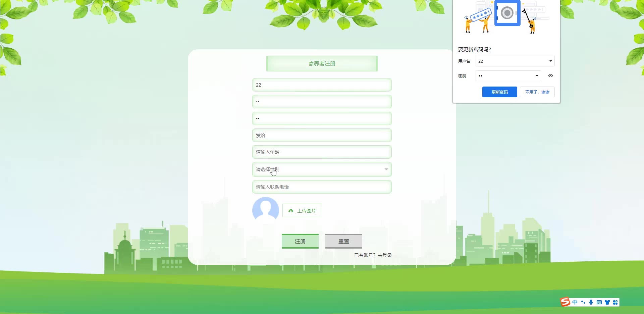Screen dimensions: 644x314
Task: Focus the confirm password field
Action: tap(322, 118)
